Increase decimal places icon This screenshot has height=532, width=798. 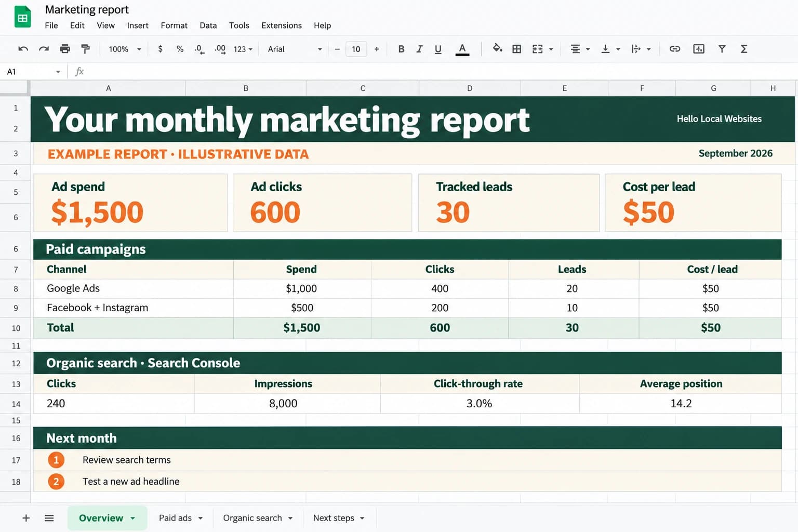220,49
